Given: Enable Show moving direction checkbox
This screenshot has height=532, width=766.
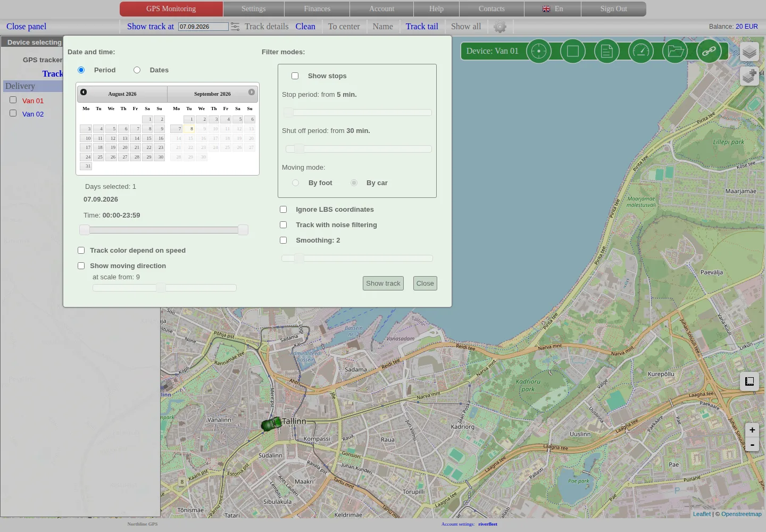Looking at the screenshot, I should coord(81,265).
